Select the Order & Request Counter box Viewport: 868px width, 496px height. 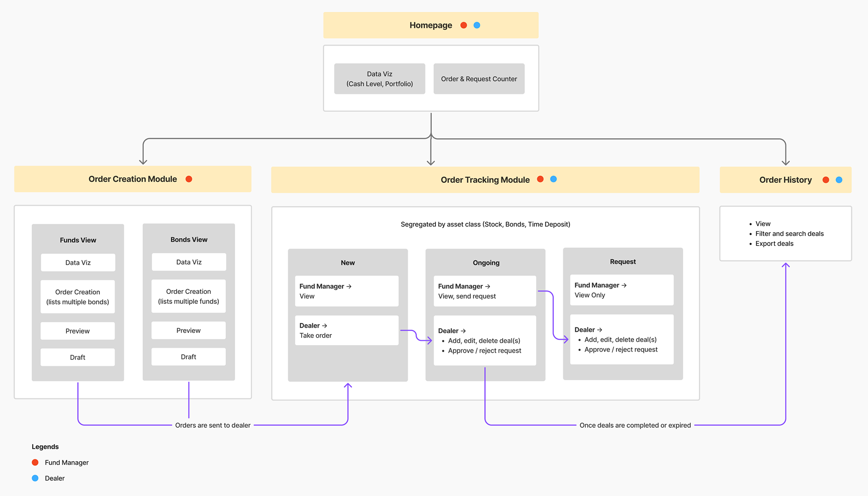pyautogui.click(x=479, y=79)
